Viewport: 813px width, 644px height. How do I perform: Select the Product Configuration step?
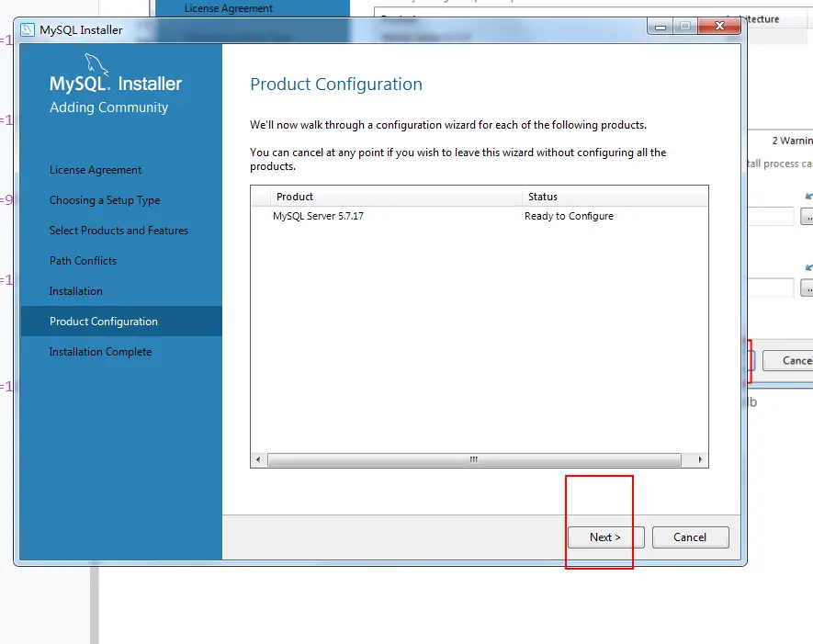click(x=121, y=321)
